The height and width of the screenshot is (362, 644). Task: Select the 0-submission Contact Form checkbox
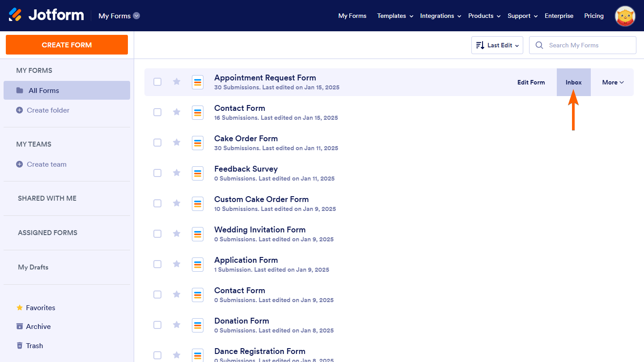point(157,295)
